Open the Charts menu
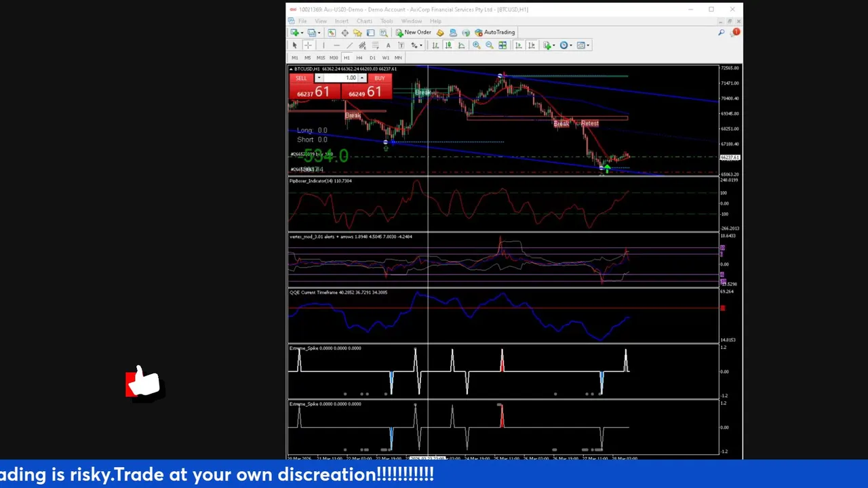The height and width of the screenshot is (488, 868). [x=364, y=21]
